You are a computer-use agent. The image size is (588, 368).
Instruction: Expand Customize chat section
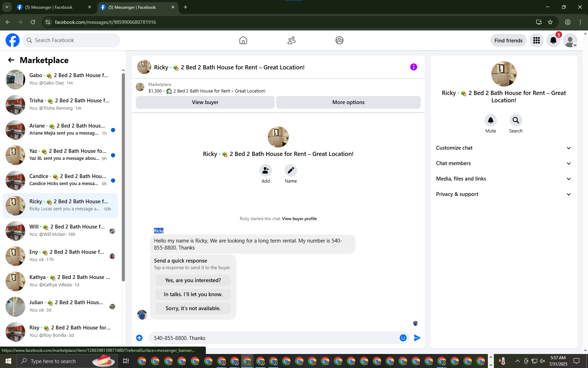point(504,148)
